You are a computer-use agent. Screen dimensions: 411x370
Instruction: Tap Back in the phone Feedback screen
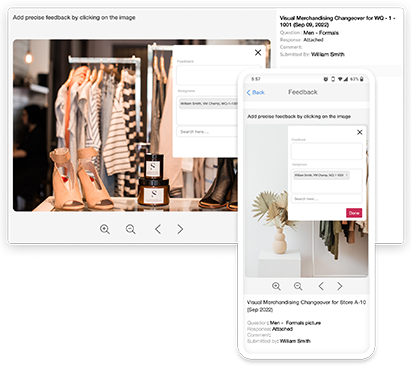(x=256, y=92)
